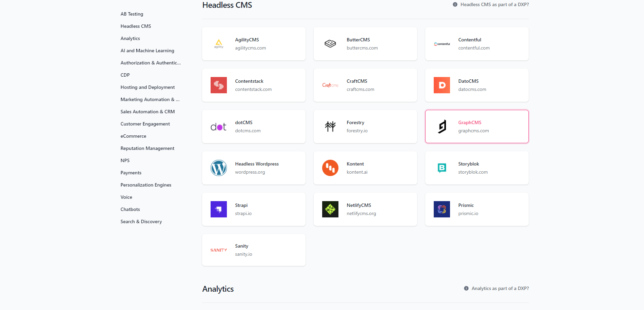Click the DatoCMS orange logo icon
Screen dimensions: 644x310
(x=442, y=85)
